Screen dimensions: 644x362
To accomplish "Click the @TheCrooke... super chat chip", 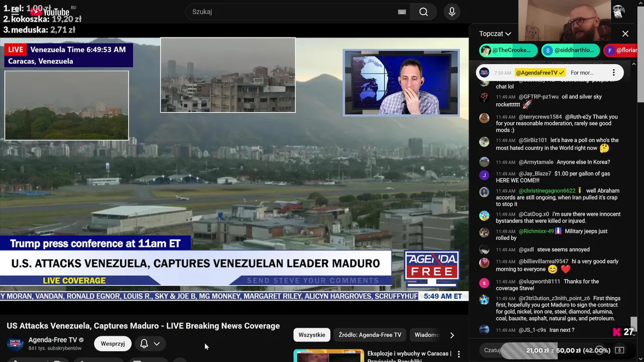I will [509, 50].
